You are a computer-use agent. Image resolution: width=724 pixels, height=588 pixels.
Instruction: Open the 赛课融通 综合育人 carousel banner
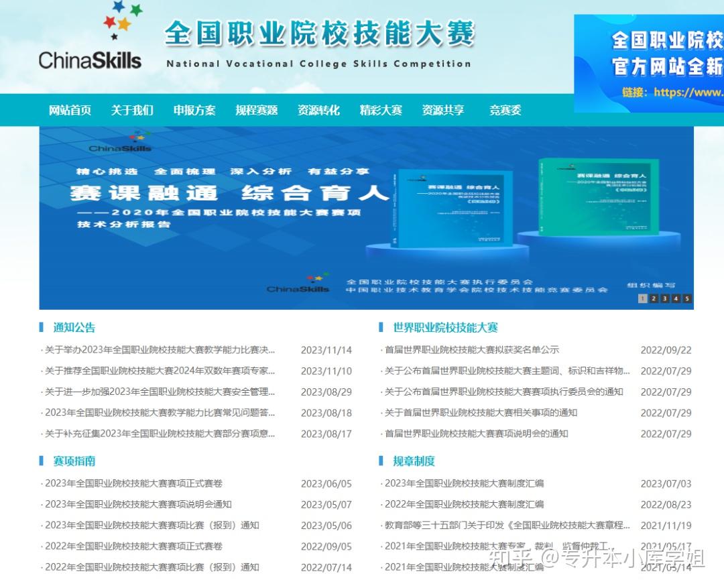point(366,218)
